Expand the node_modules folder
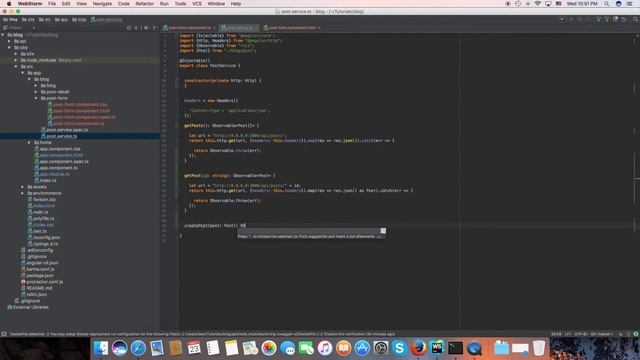This screenshot has width=640, height=360. pos(16,60)
